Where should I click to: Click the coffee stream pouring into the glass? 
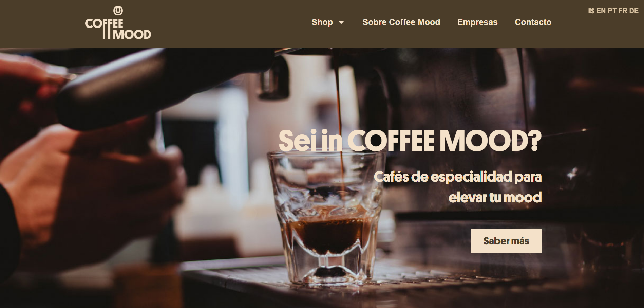click(339, 129)
